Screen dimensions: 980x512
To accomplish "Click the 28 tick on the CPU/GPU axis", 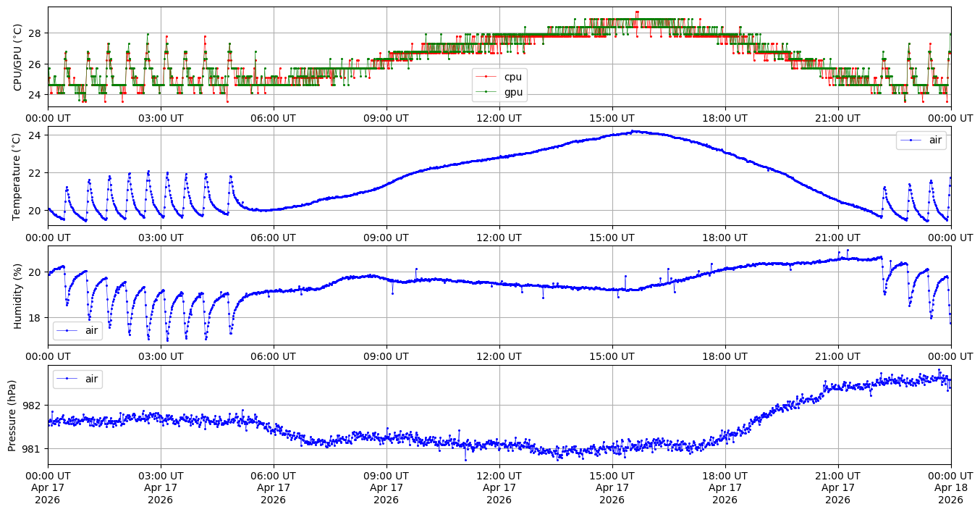I will [35, 33].
